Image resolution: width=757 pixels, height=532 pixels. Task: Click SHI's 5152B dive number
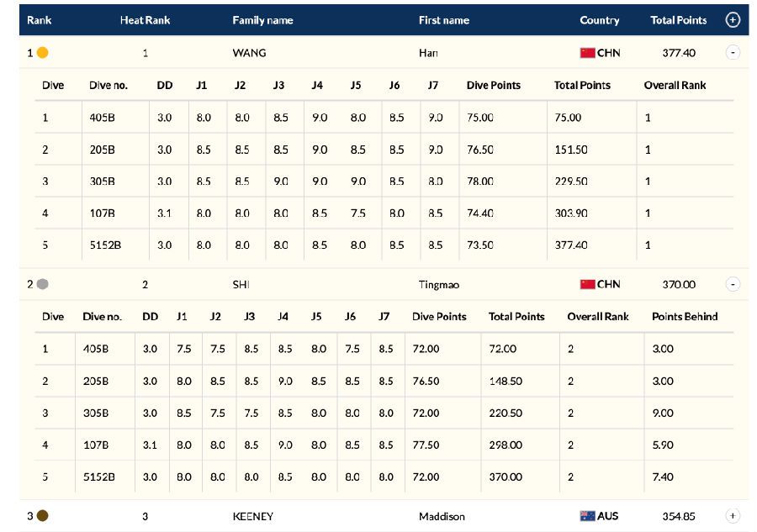tap(98, 477)
